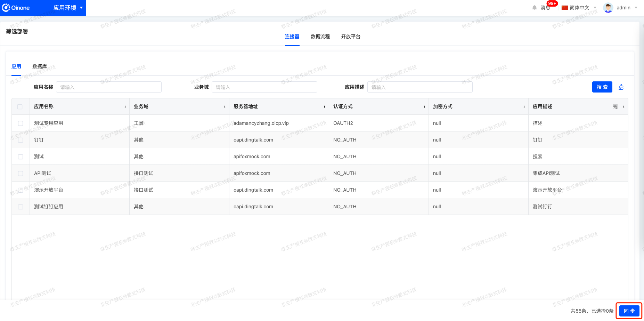The image size is (644, 321).
Task: Open 认证方式 column menu dots
Action: tap(424, 106)
